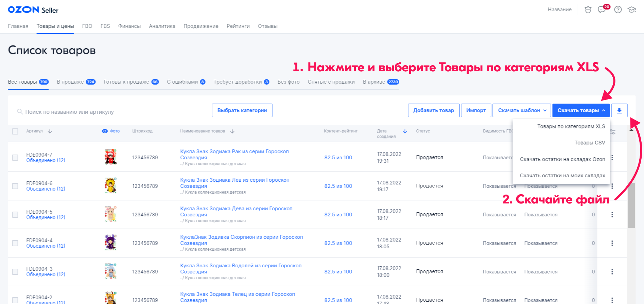The height and width of the screenshot is (304, 644).
Task: Sort by Дата создания arrow
Action: click(405, 131)
